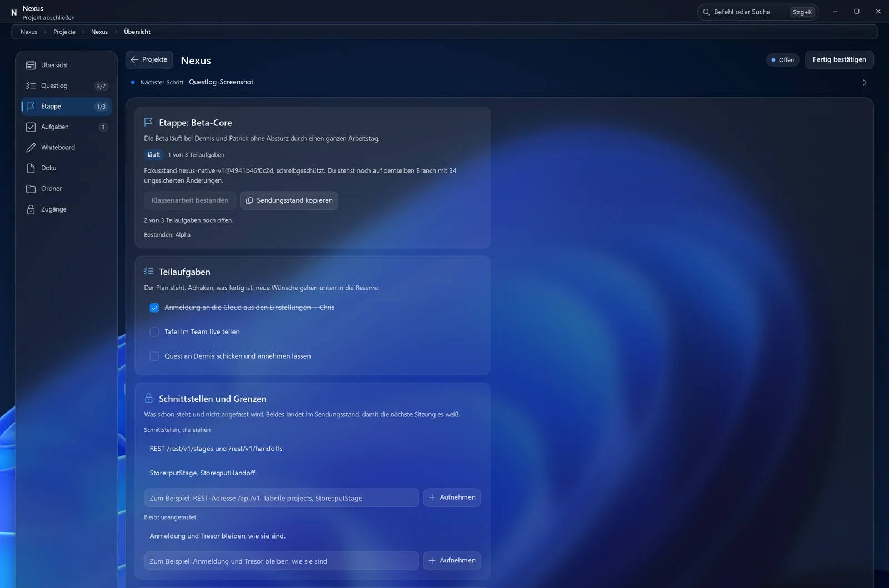Image resolution: width=889 pixels, height=588 pixels.
Task: Click Aufnehmen next to Anmeldung und Tresor field
Action: click(452, 561)
